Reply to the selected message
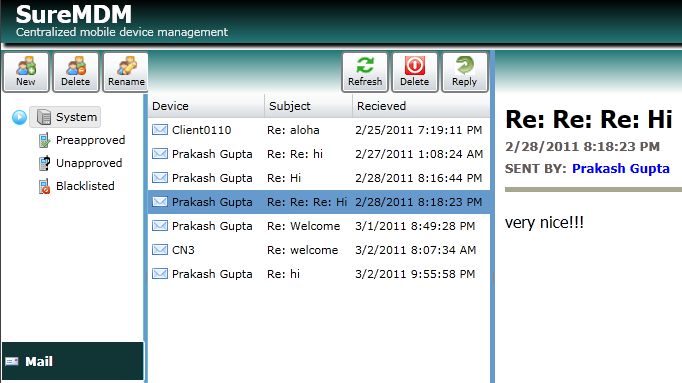This screenshot has height=383, width=682. [x=465, y=72]
